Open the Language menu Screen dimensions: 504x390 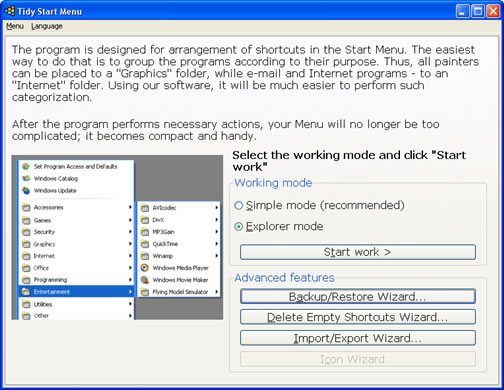pos(47,26)
